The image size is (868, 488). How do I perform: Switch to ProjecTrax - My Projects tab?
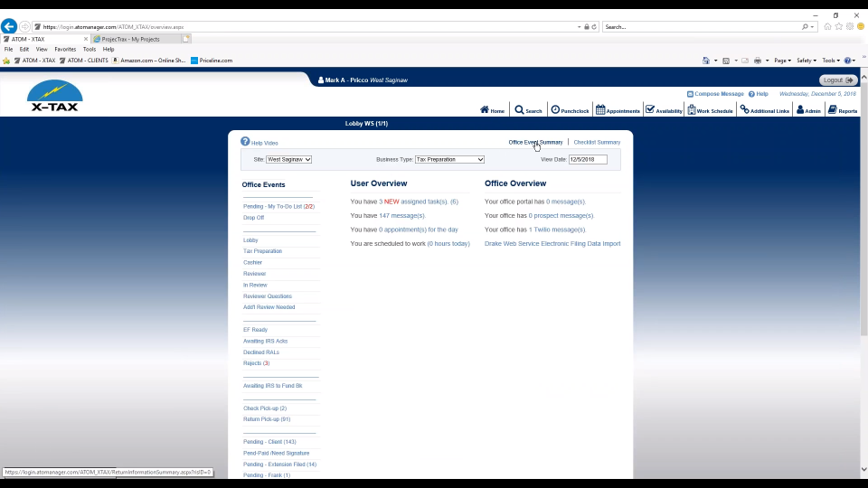point(135,39)
